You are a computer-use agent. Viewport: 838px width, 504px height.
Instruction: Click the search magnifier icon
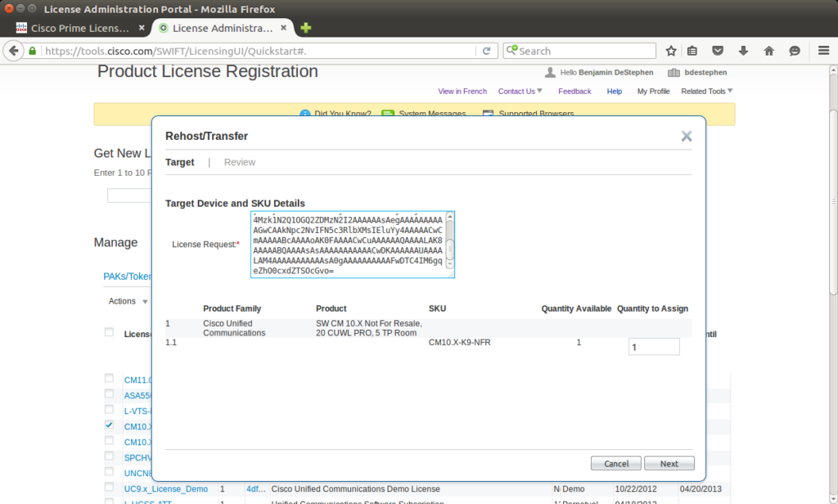pos(511,50)
